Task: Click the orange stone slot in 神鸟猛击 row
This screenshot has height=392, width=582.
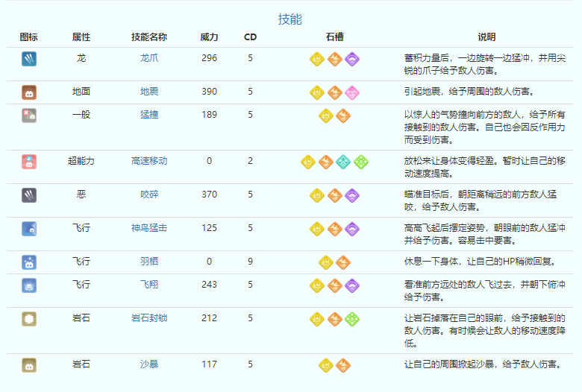Action: click(334, 229)
